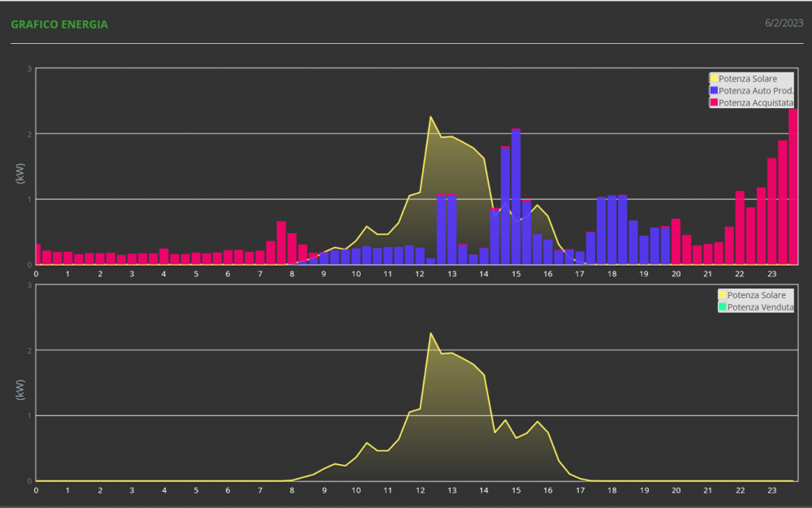The image size is (812, 508).
Task: Click the green Potenza Venduta legend swatch
Action: (x=723, y=307)
